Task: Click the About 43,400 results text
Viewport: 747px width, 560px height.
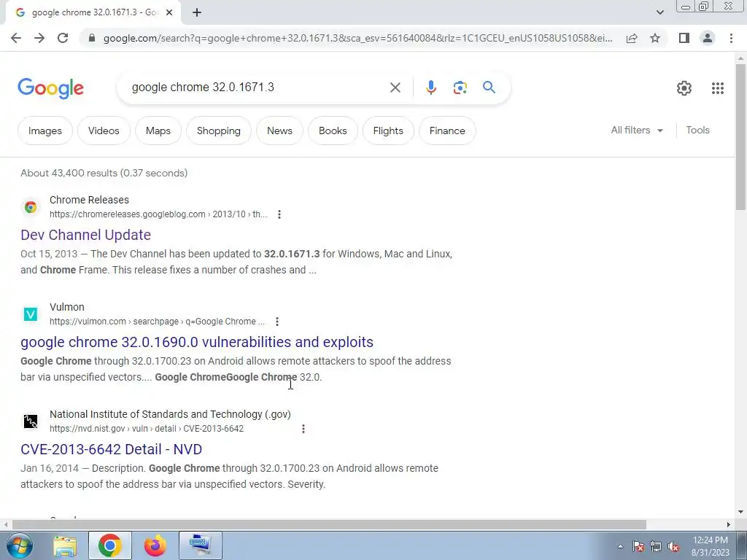Action: pos(104,173)
